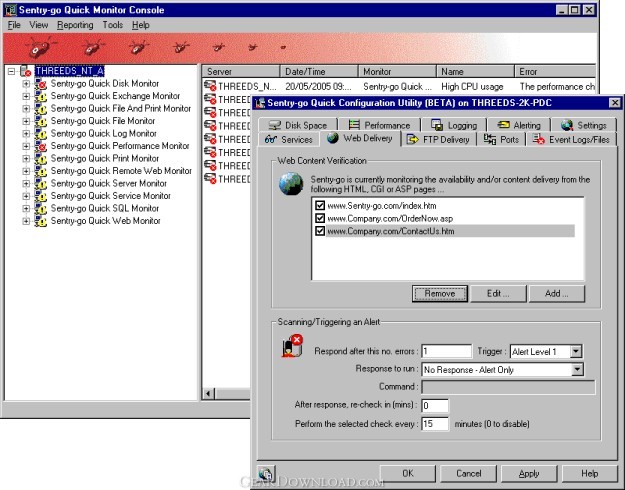This screenshot has width=625, height=490.
Task: Click the Error column header
Action: point(555,72)
